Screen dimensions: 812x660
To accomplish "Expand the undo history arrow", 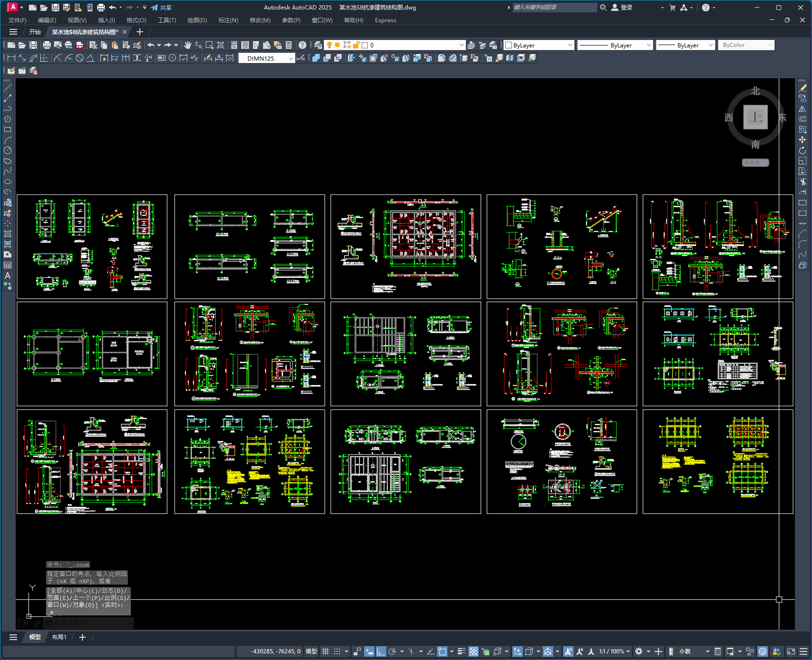I will click(x=120, y=8).
